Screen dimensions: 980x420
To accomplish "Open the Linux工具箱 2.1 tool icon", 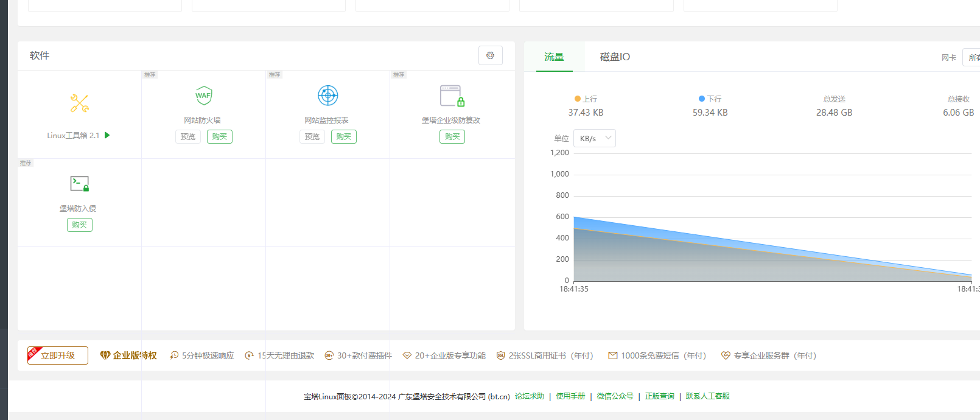I will pyautogui.click(x=80, y=103).
